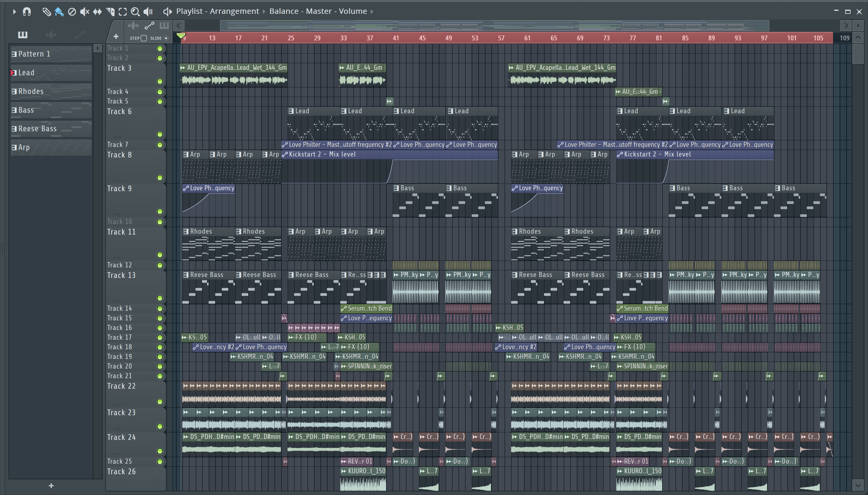
Task: Click the picker panel scroll handle
Action: (x=98, y=48)
